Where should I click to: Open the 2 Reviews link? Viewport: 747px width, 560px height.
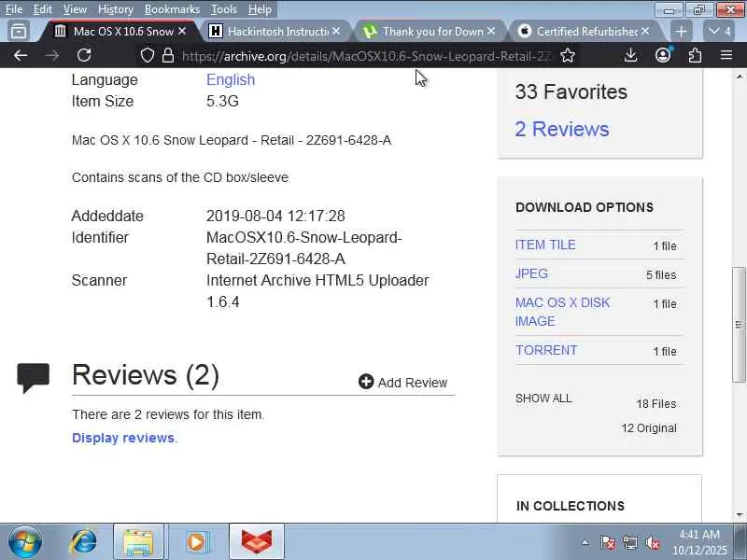pos(562,129)
